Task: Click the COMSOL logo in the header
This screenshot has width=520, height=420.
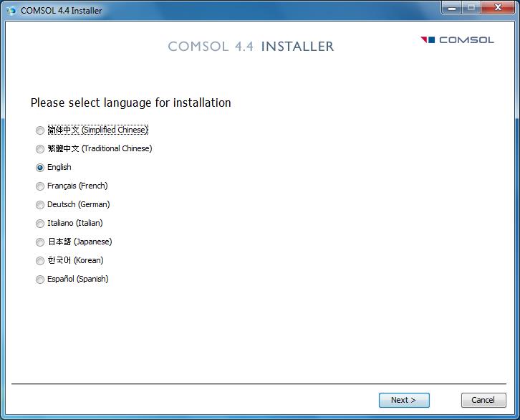Action: click(457, 40)
